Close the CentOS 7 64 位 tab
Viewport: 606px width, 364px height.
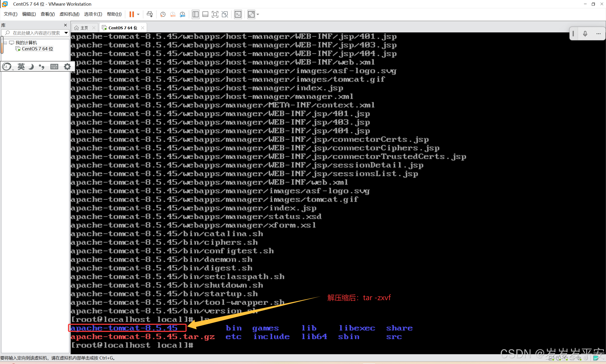143,28
